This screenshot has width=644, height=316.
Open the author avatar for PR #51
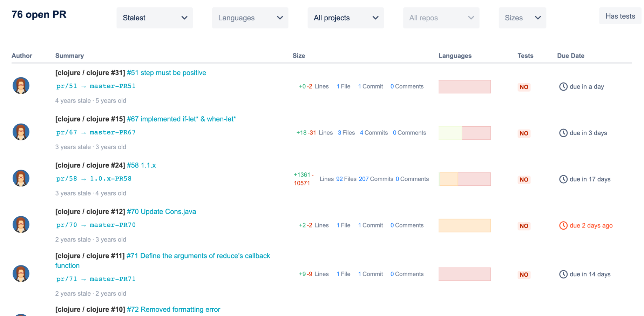pos(21,85)
